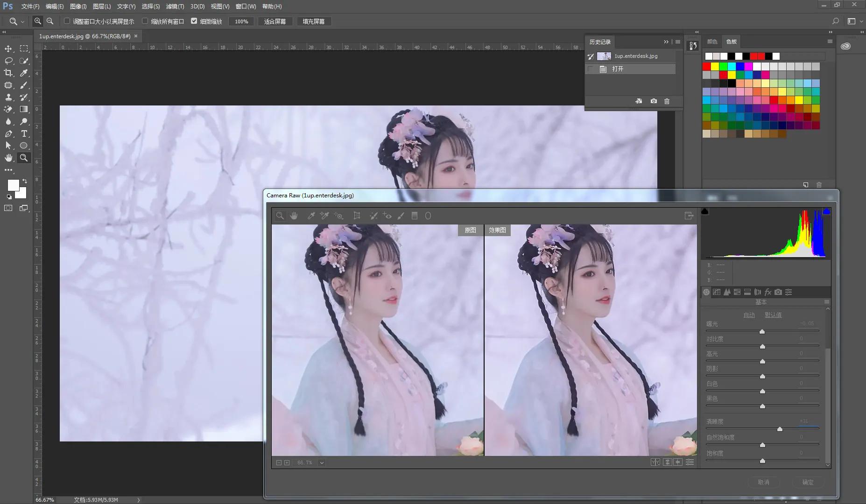Click the Clarity slider handle
The height and width of the screenshot is (504, 866).
tap(780, 429)
